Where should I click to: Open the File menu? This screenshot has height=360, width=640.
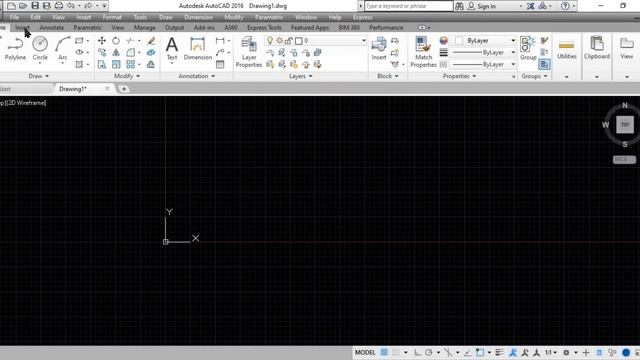[14, 17]
